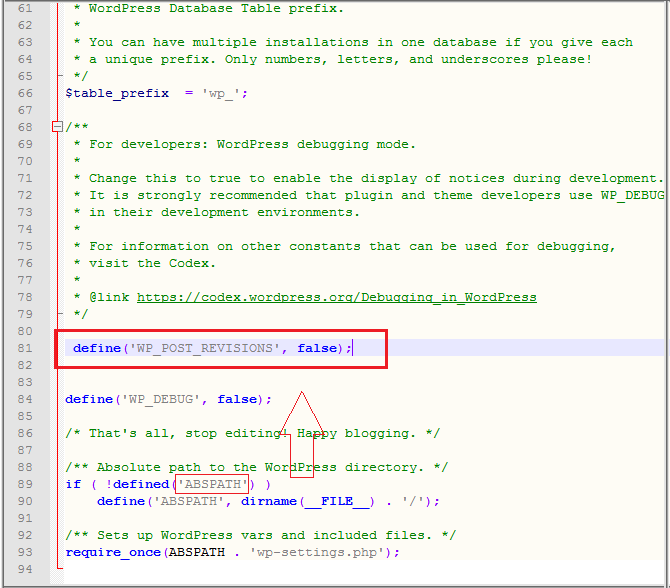The height and width of the screenshot is (588, 670).
Task: Click 'For developers: WordPress debugging mode.' comment
Action: [x=244, y=144]
